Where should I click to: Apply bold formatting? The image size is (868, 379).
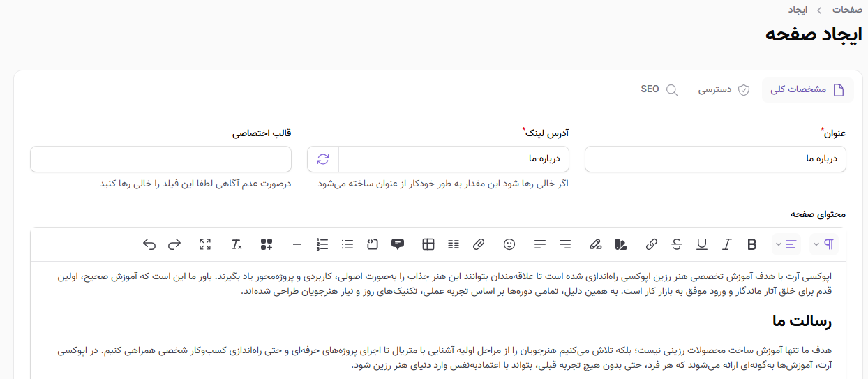(x=752, y=244)
